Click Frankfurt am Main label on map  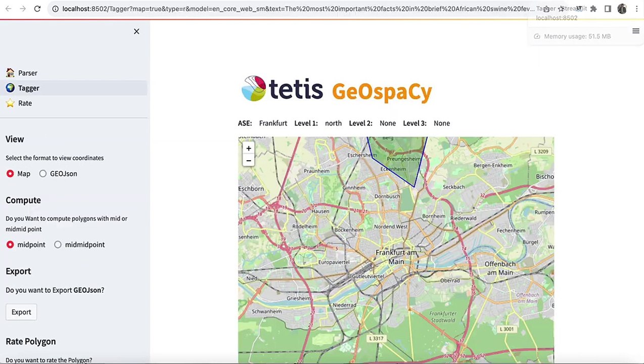pos(396,257)
